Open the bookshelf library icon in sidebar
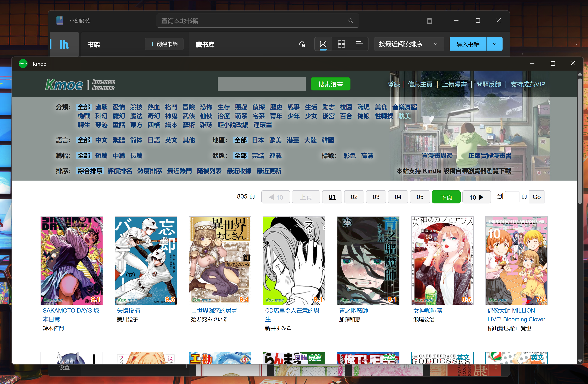Image resolution: width=588 pixels, height=384 pixels. 64,44
